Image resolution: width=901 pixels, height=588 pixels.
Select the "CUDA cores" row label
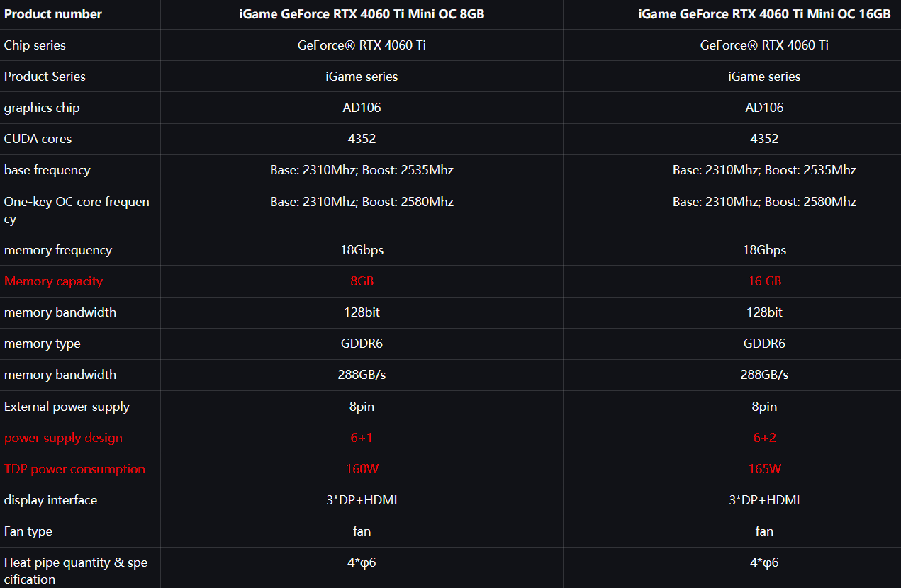point(38,139)
